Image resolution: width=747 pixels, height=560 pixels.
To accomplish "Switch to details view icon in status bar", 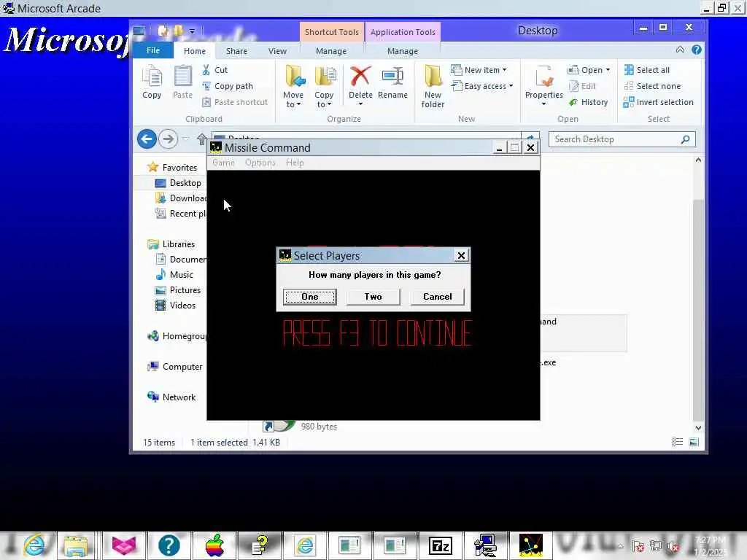I will [677, 442].
